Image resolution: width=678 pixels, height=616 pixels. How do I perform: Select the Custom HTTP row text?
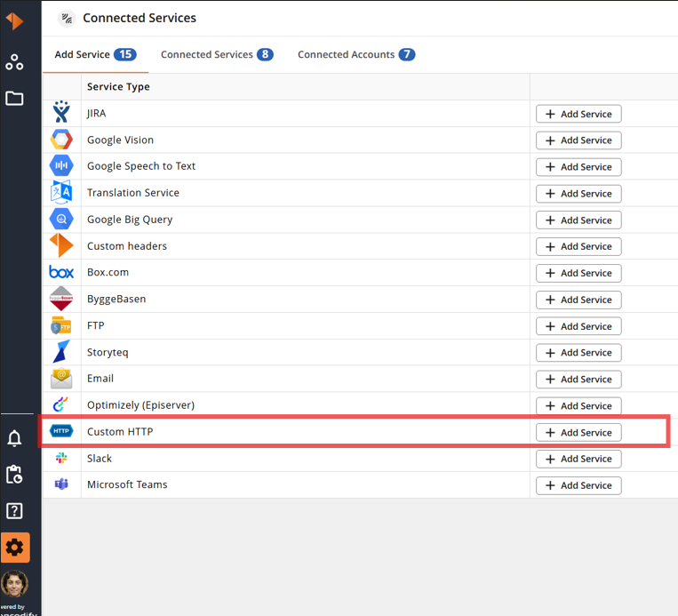tap(120, 432)
